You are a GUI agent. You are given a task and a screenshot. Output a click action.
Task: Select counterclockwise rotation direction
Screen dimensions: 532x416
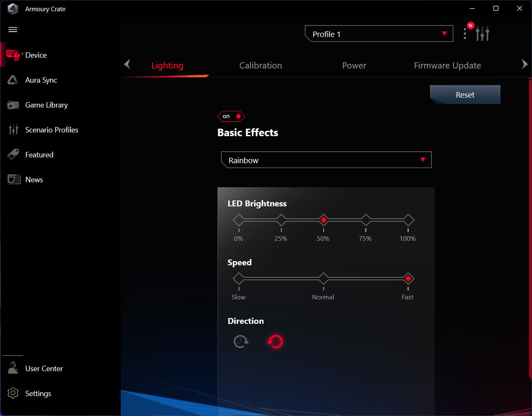coord(275,342)
